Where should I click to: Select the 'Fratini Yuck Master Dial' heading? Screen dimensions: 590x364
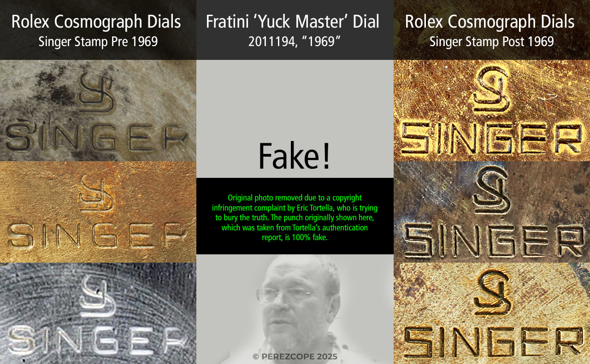click(293, 22)
